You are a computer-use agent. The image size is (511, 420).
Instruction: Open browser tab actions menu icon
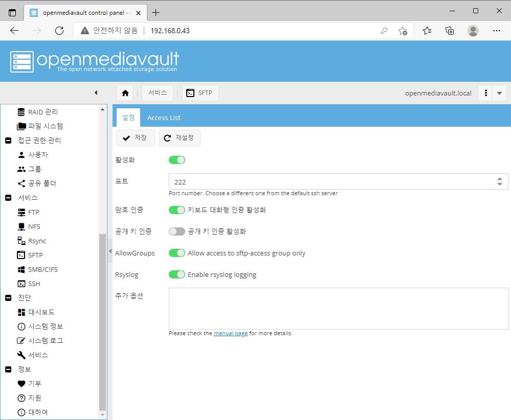pos(12,13)
